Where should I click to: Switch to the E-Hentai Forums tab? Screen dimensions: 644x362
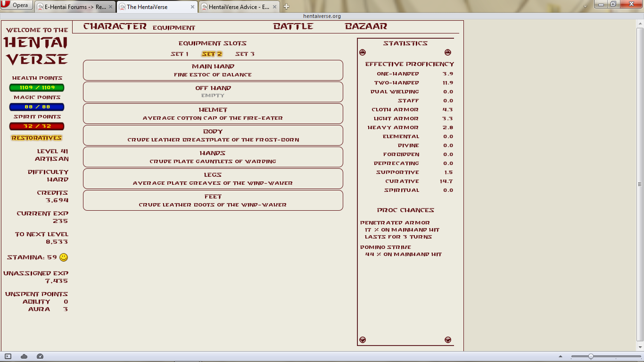(x=74, y=7)
